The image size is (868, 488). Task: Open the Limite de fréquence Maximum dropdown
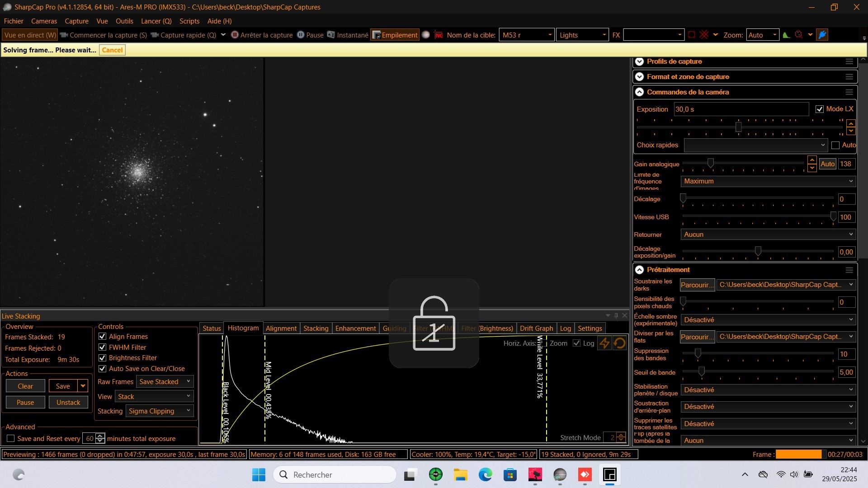(x=768, y=181)
